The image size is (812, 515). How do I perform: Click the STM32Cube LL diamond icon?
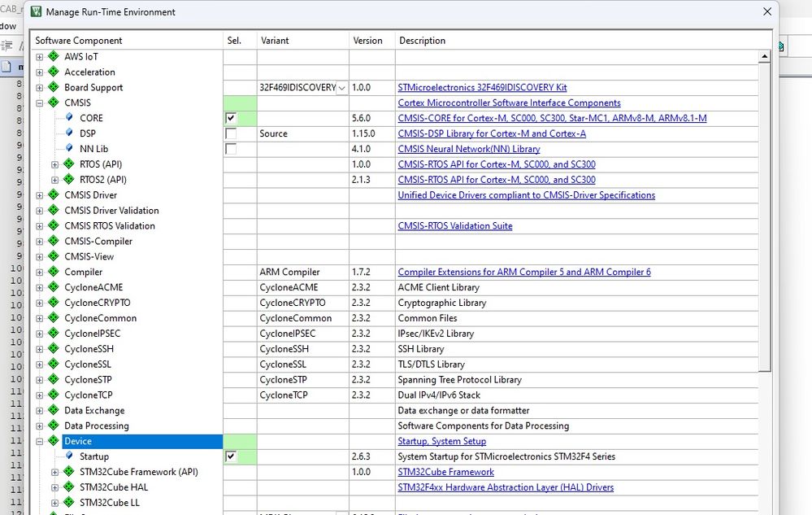tap(69, 502)
